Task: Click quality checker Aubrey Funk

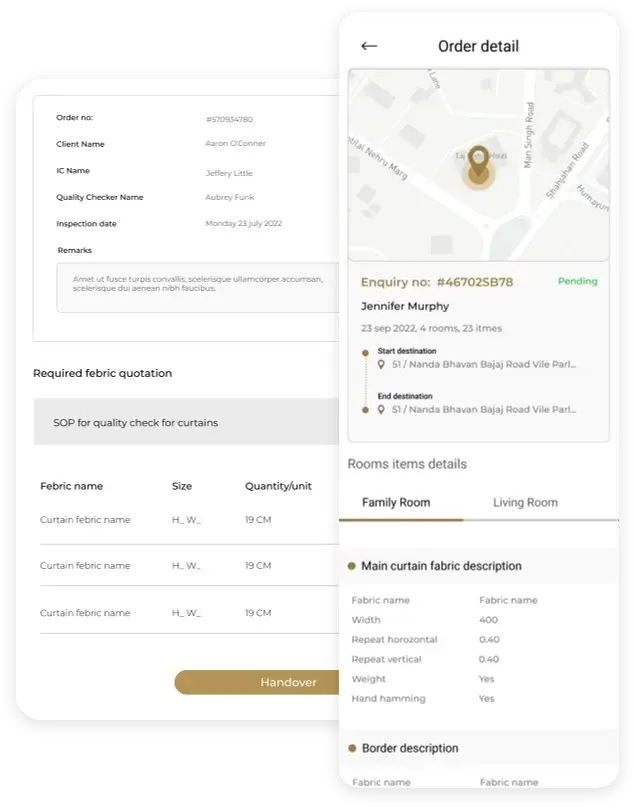Action: (x=230, y=197)
